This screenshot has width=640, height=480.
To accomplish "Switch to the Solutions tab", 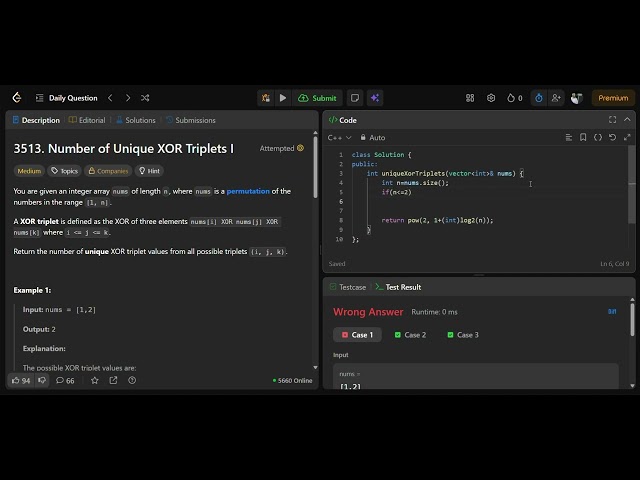I will coord(136,120).
